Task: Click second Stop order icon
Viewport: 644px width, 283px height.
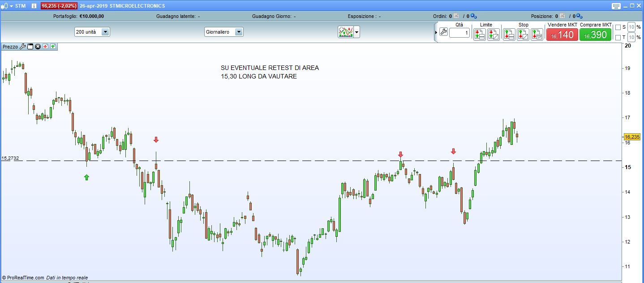Action: (523, 35)
